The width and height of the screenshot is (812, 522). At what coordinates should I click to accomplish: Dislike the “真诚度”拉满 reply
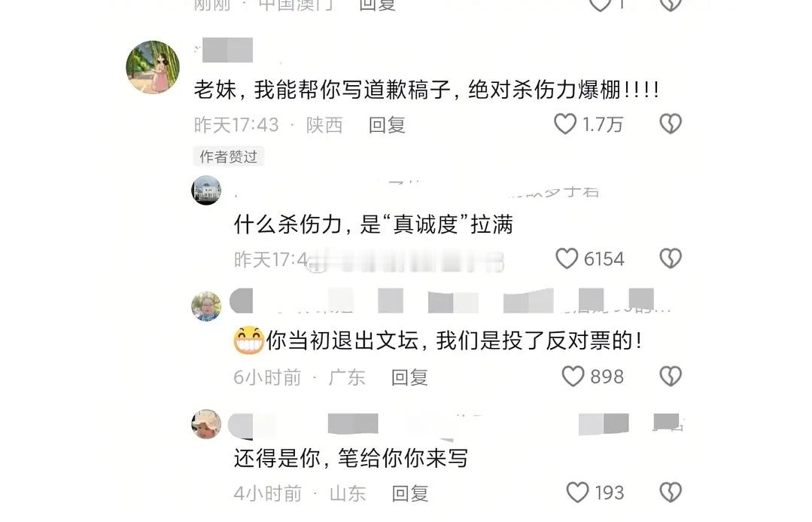pyautogui.click(x=671, y=258)
